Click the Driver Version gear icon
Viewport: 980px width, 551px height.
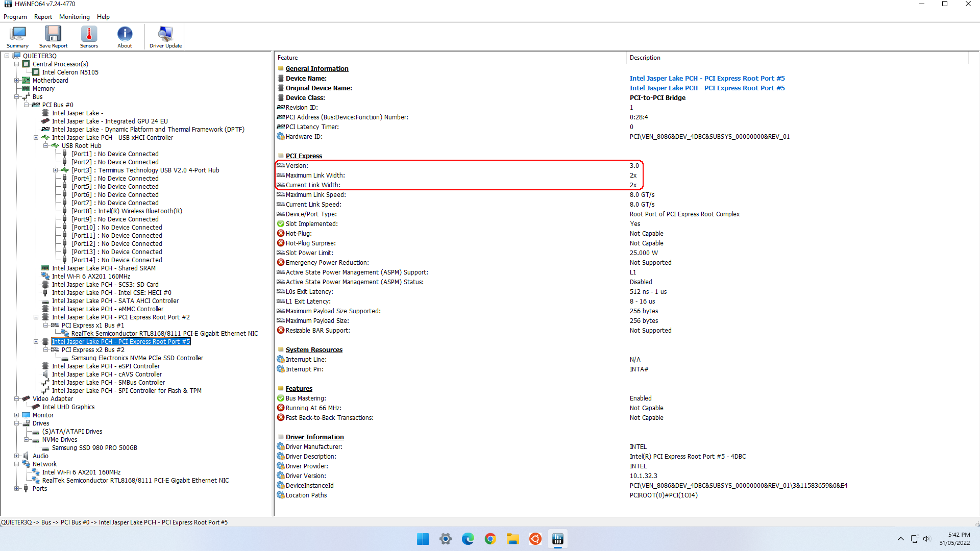(x=281, y=476)
